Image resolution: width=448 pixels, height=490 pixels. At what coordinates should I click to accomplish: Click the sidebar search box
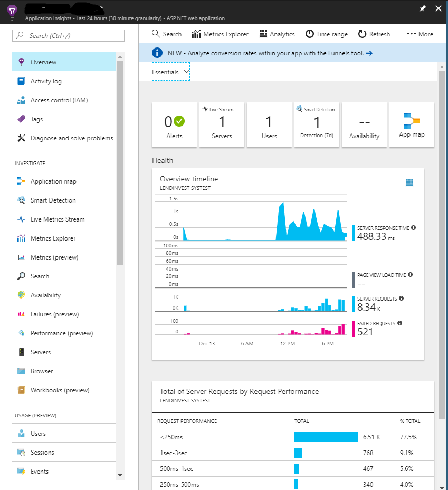tap(68, 35)
